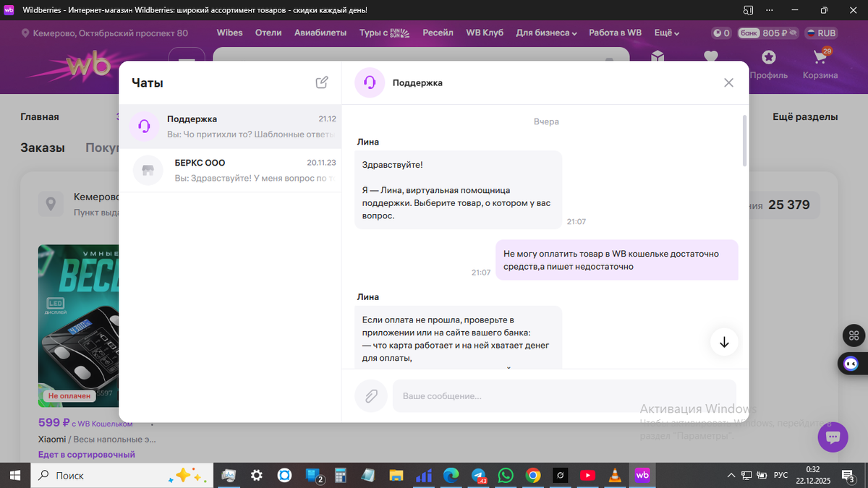Focus the Ваше сообщение input field

(x=564, y=396)
